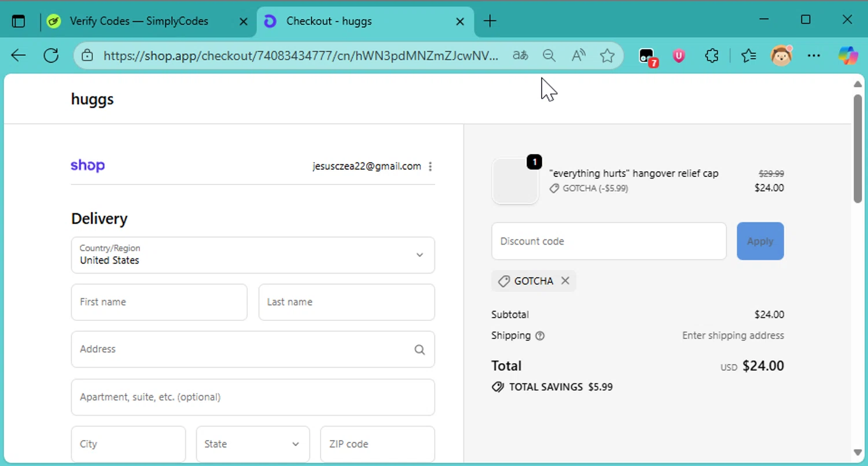Close the Verify Codes SimplyCodes tab

244,21
